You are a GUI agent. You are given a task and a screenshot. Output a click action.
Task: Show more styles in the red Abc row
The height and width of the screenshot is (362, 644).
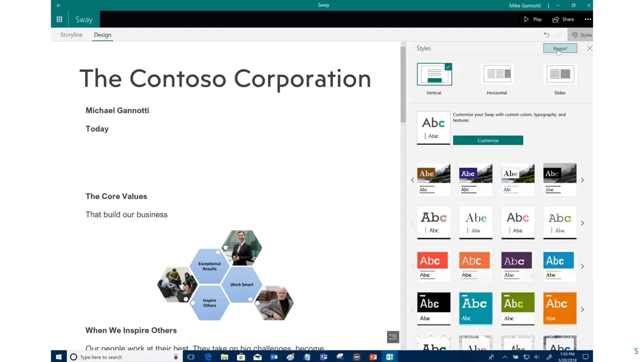pos(582,266)
